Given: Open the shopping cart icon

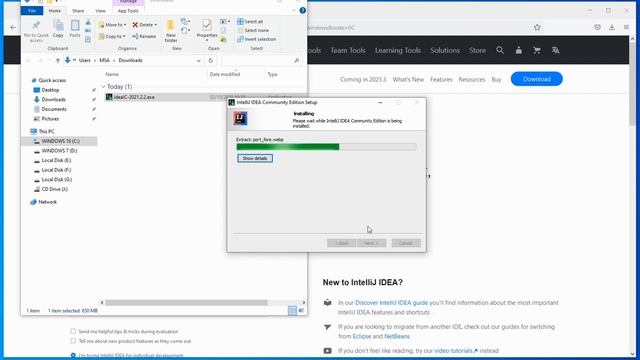Looking at the screenshot, I should click(x=537, y=50).
